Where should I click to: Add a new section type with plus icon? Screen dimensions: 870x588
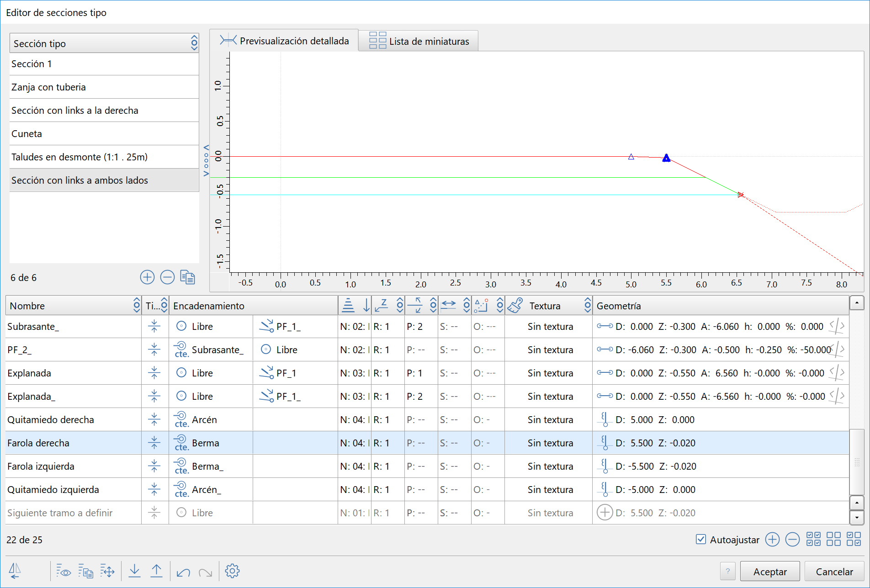(x=147, y=277)
